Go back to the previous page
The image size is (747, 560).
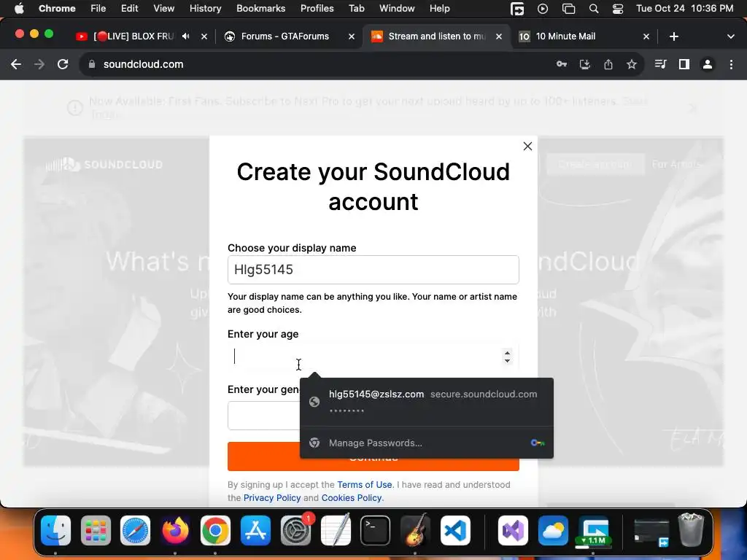pos(16,64)
